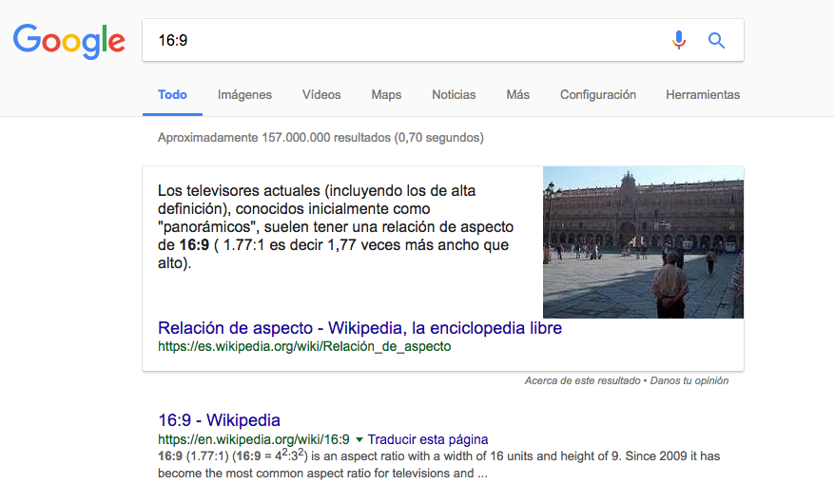The image size is (835, 504).
Task: Open the Configuración menu
Action: [597, 95]
